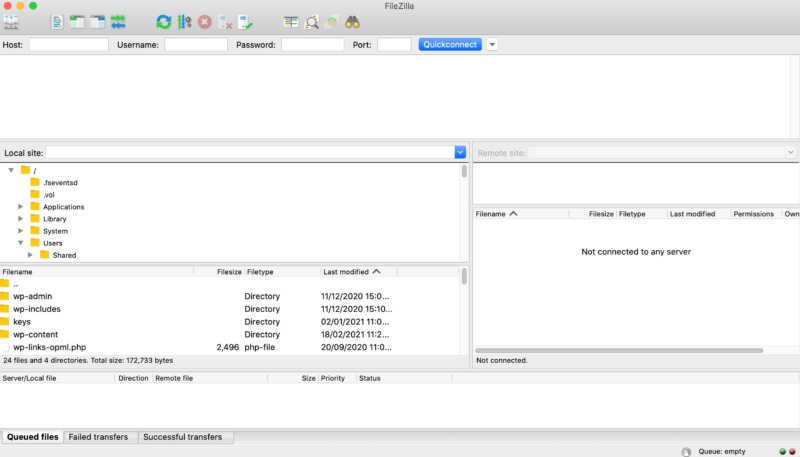The width and height of the screenshot is (800, 457).
Task: Click the process queue toolbar icon
Action: pyautogui.click(x=184, y=21)
